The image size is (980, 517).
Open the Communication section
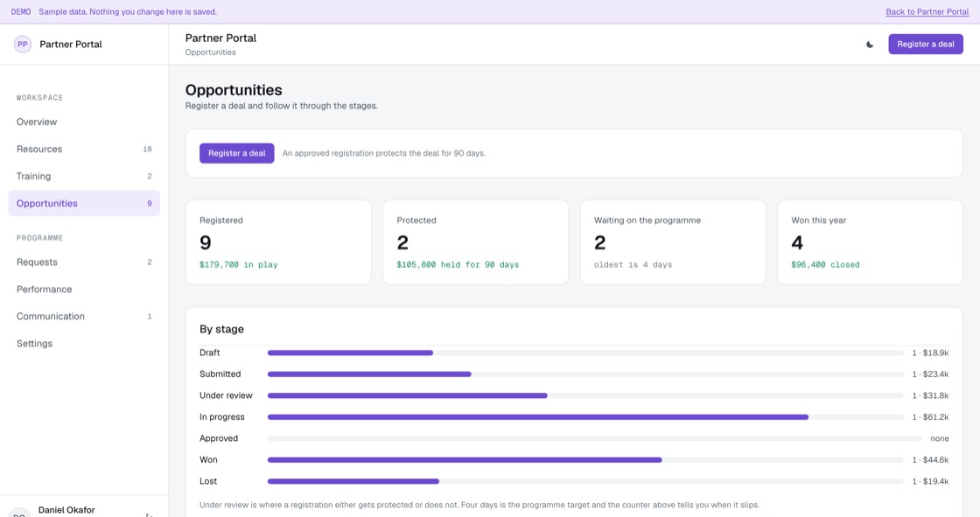(84, 317)
